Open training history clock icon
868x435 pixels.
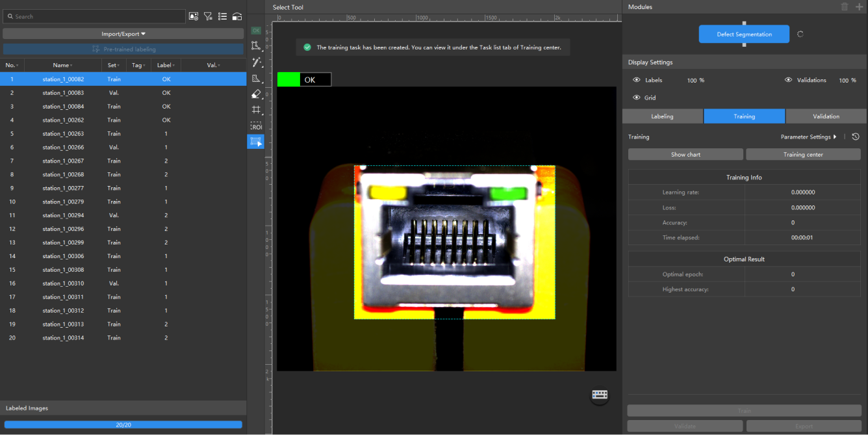tap(856, 137)
